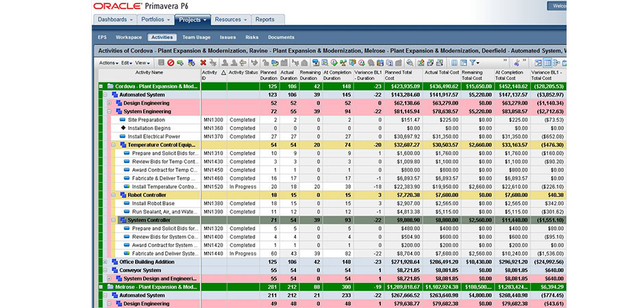Collapse the Temperature Control Equipment group

point(112,144)
